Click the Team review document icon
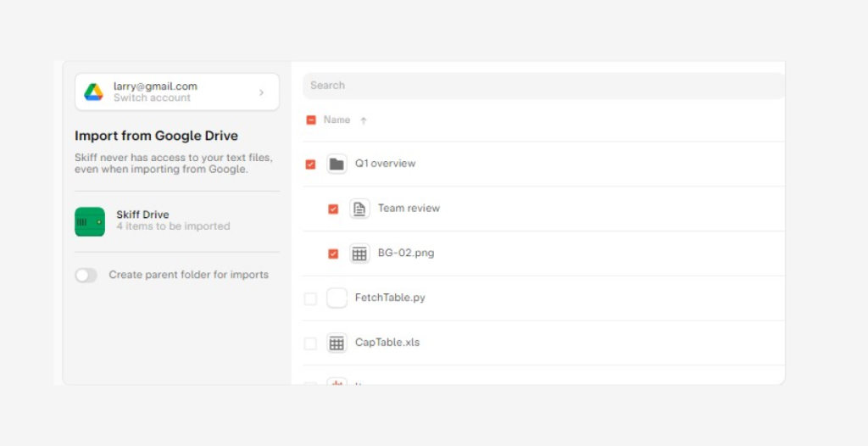This screenshot has height=446, width=868. click(359, 209)
